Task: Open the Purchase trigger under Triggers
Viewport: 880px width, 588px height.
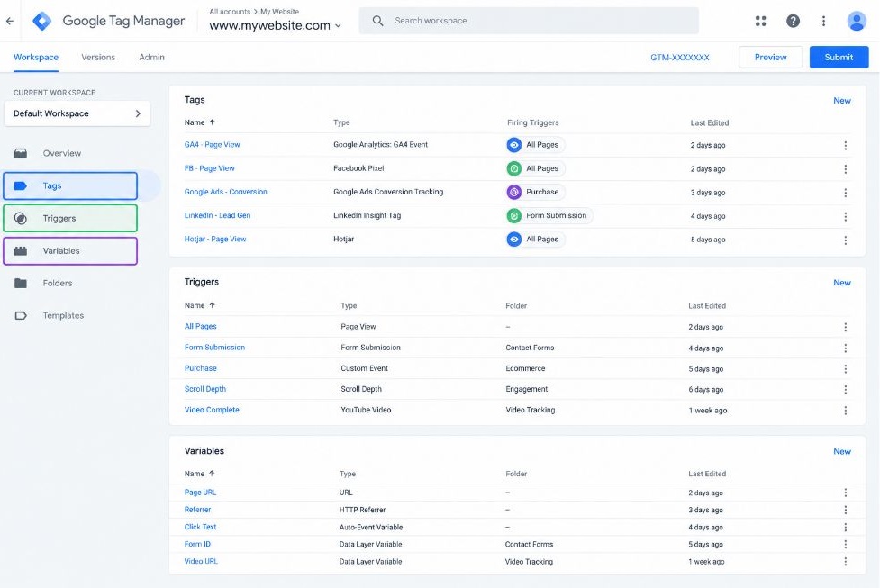Action: click(x=200, y=368)
